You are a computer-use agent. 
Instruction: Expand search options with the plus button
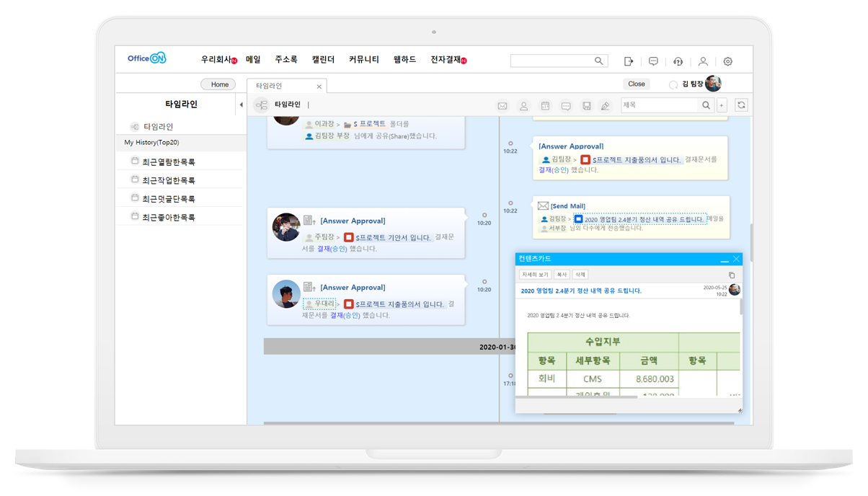(722, 105)
